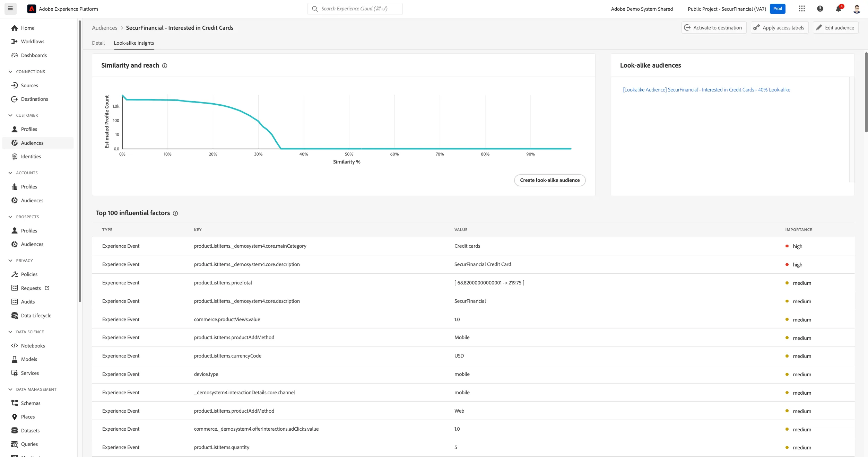Open the user profile avatar
Screen dimensions: 868x457
point(857,9)
